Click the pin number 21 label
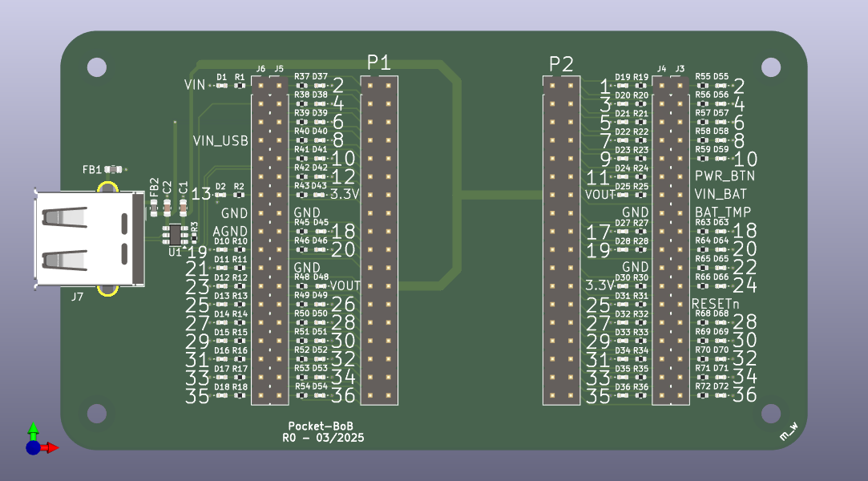The image size is (868, 481). pos(197,269)
